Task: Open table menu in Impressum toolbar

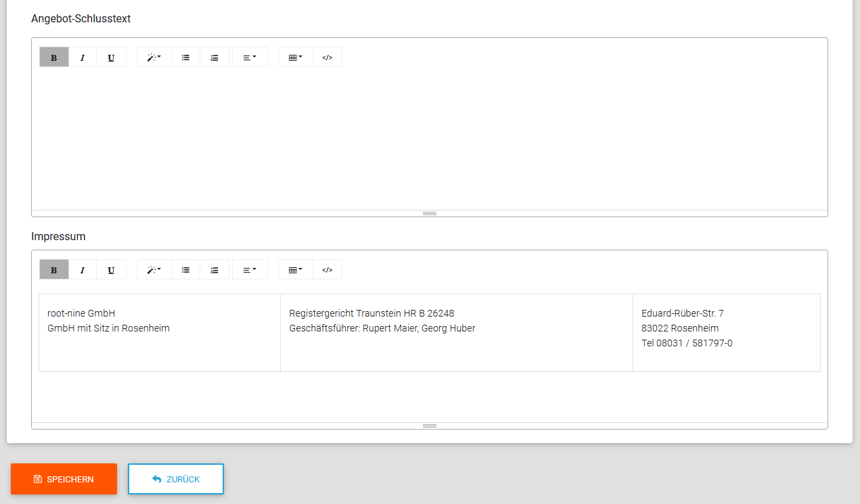Action: click(296, 270)
